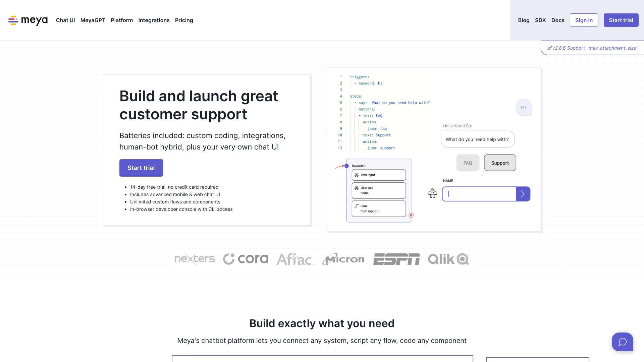Image resolution: width=644 pixels, height=362 pixels.
Task: Click the Support trial button hero section
Action: (x=141, y=168)
